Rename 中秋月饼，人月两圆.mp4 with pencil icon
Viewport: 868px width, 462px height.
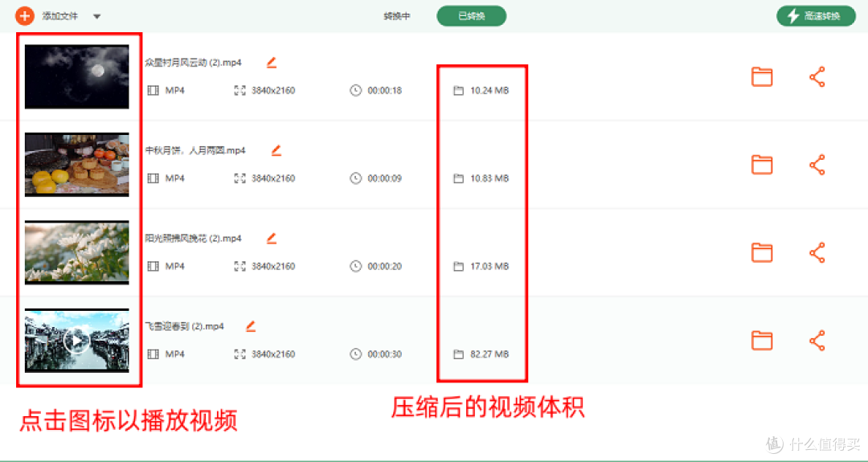coord(276,150)
